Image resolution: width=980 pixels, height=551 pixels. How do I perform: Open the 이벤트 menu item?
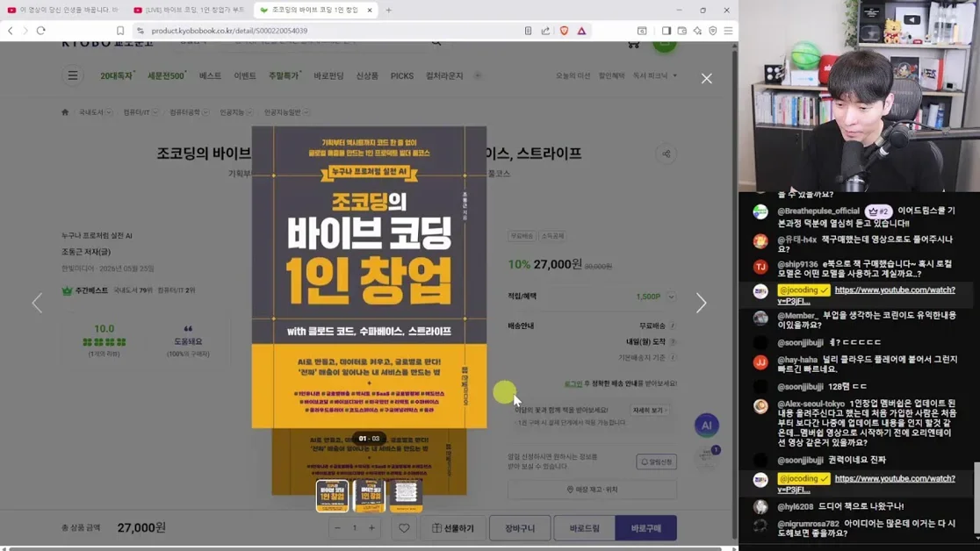tap(245, 75)
